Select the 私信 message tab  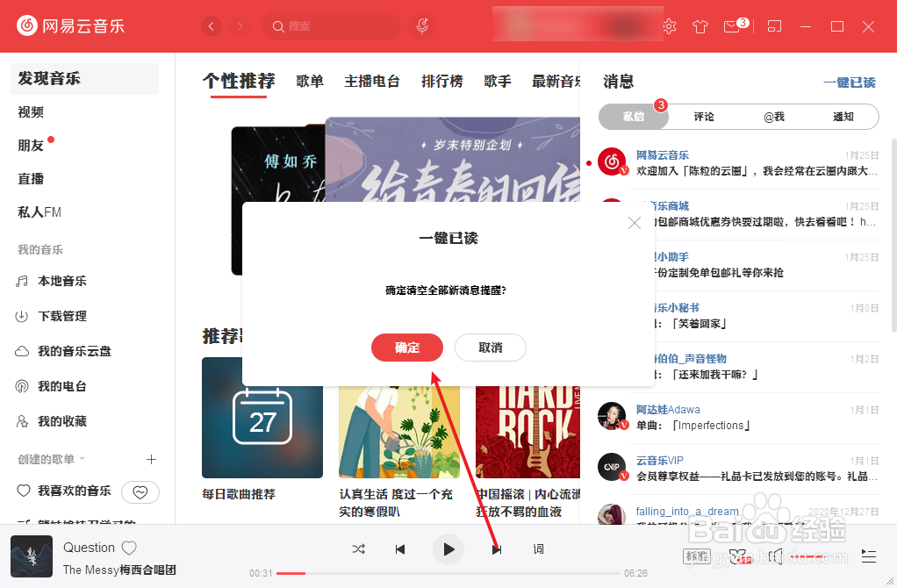pos(634,117)
